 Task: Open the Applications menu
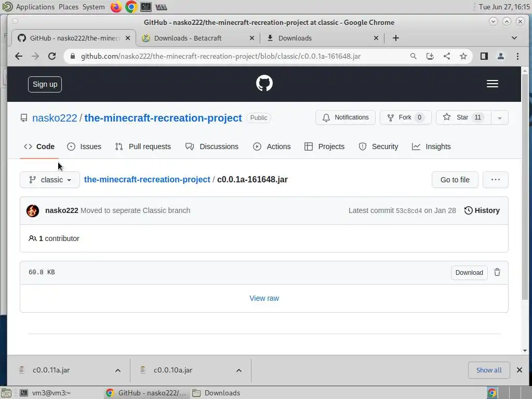pyautogui.click(x=35, y=7)
